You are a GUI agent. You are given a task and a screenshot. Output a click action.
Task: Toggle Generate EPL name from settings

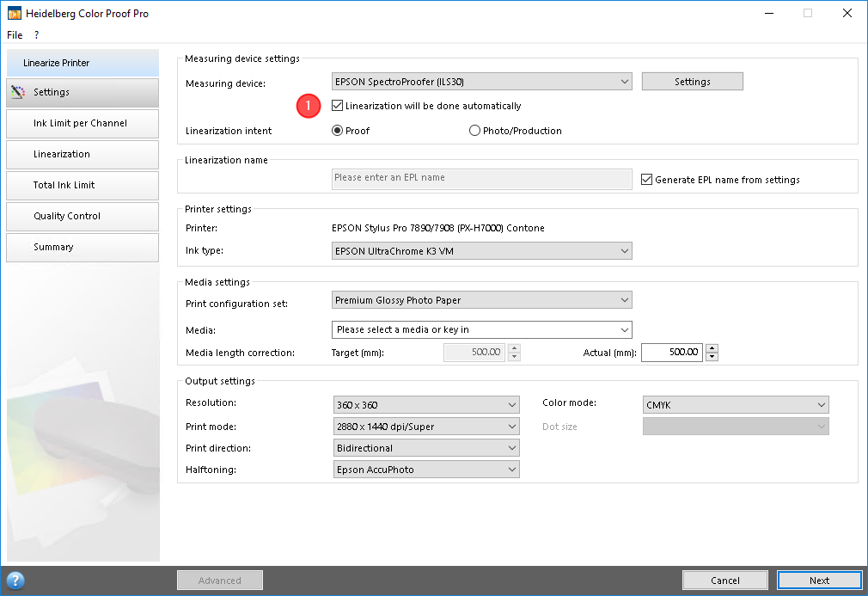click(646, 180)
